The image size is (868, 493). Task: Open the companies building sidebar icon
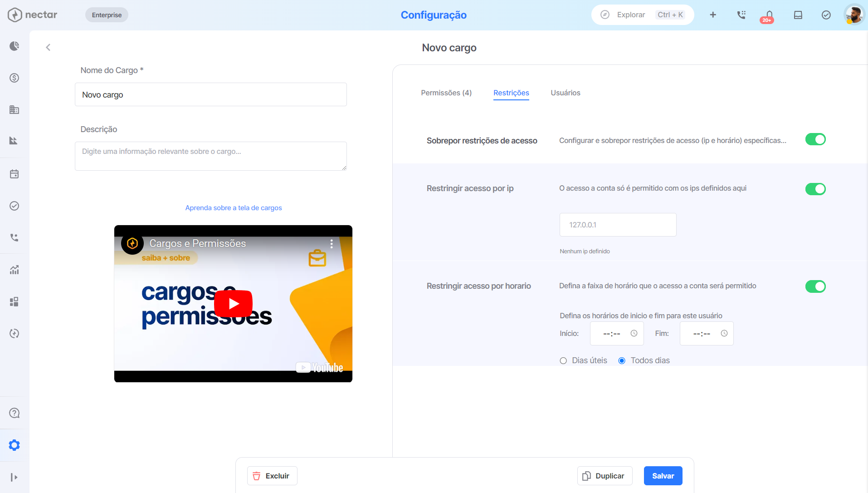point(15,109)
